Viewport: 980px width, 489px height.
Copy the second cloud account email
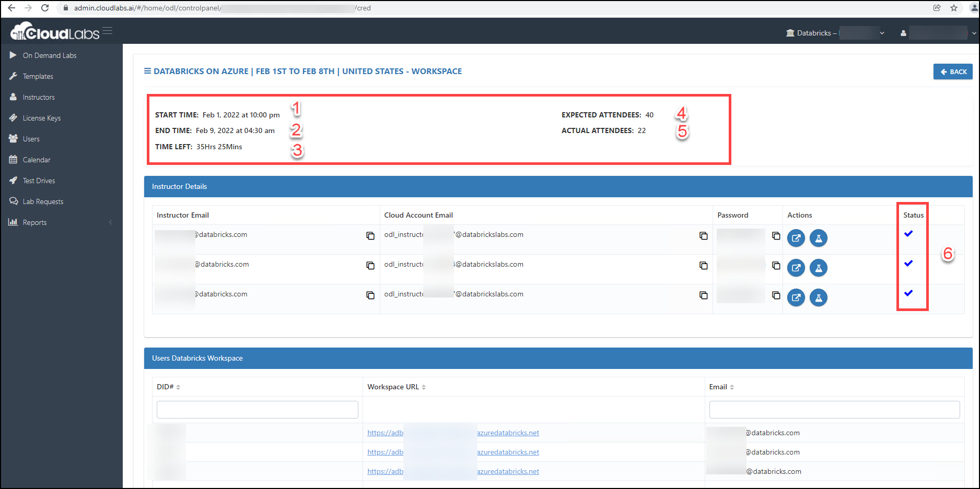[704, 266]
